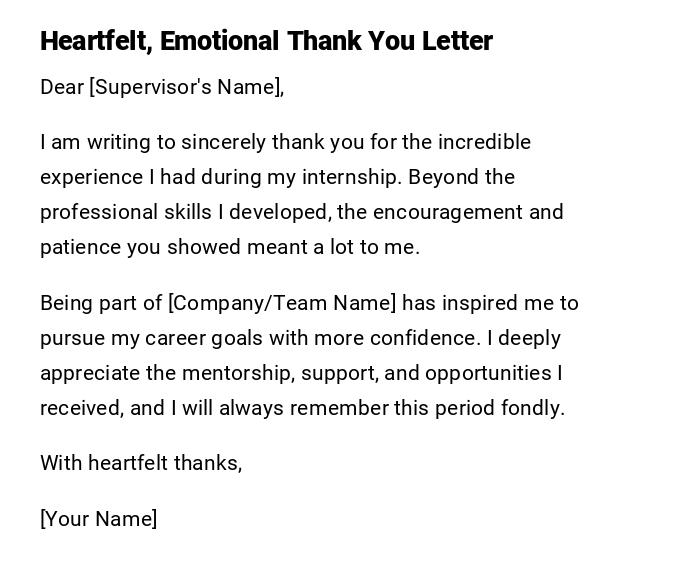700x581 pixels.
Task: Click the "With heartfelt thanks," closing line
Action: tap(141, 463)
